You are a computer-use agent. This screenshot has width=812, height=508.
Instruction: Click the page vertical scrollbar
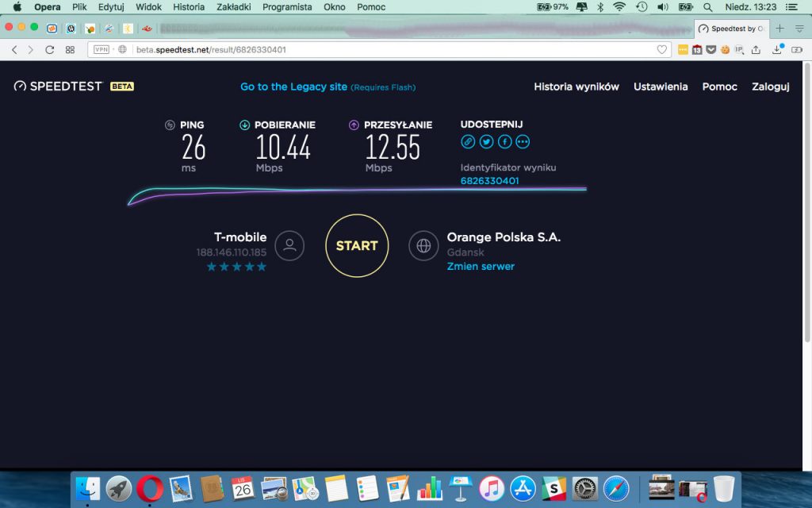pos(806,202)
